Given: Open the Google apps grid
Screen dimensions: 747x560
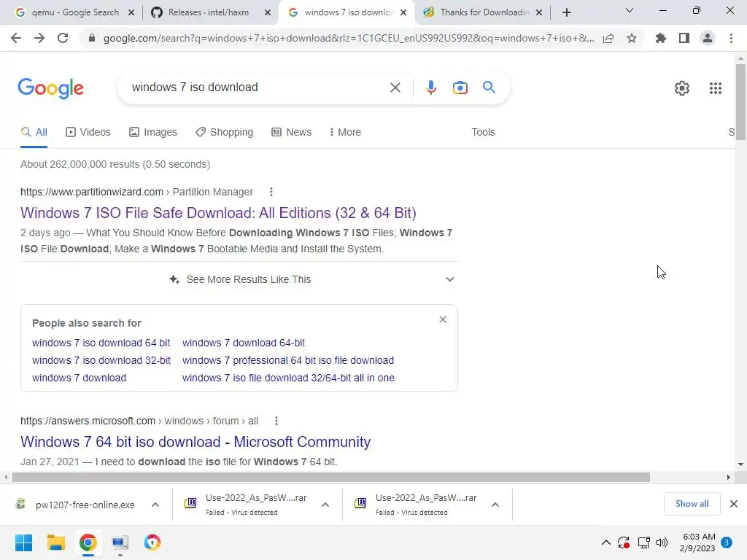Looking at the screenshot, I should pos(715,88).
